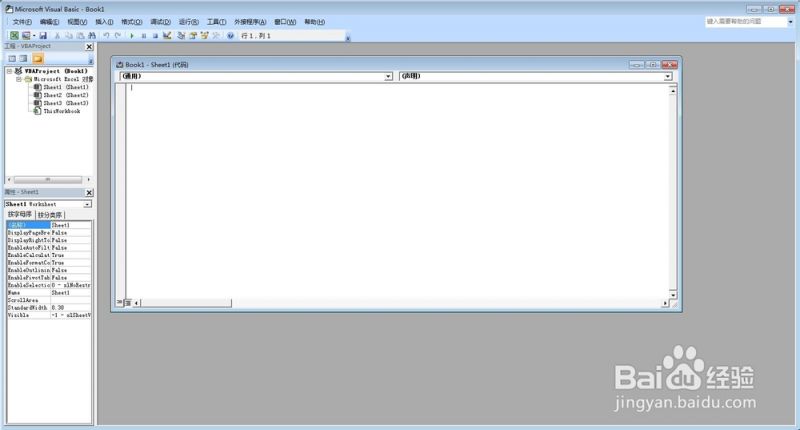Click in the Sheet1 code editor area
This screenshot has width=800, height=430.
pos(398,189)
